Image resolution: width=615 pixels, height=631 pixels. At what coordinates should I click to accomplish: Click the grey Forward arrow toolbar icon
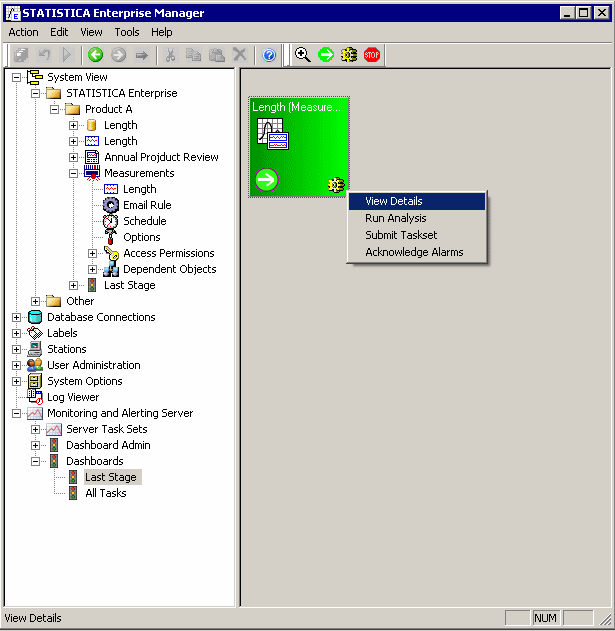tap(118, 55)
